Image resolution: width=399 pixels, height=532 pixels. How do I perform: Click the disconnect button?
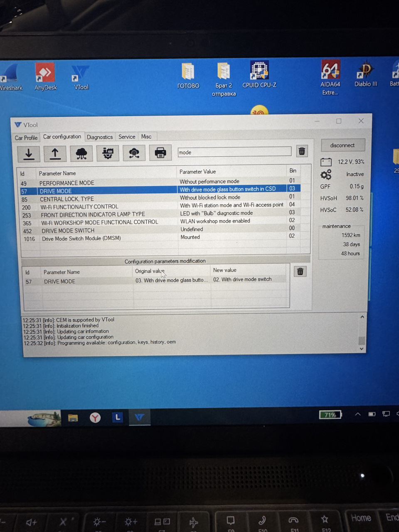tap(342, 145)
